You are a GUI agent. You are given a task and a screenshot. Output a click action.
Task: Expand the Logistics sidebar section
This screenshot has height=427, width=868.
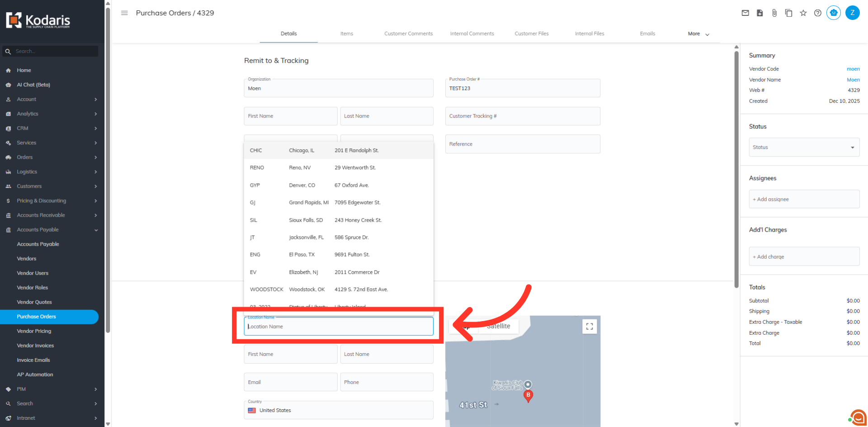49,172
